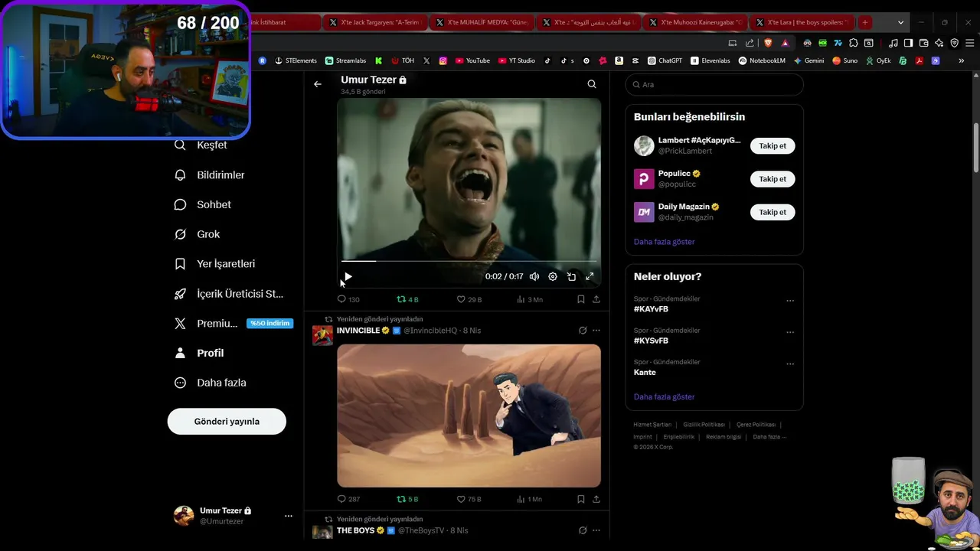Open Yer İşaretleri bookmarks
The image size is (980, 551).
216,264
